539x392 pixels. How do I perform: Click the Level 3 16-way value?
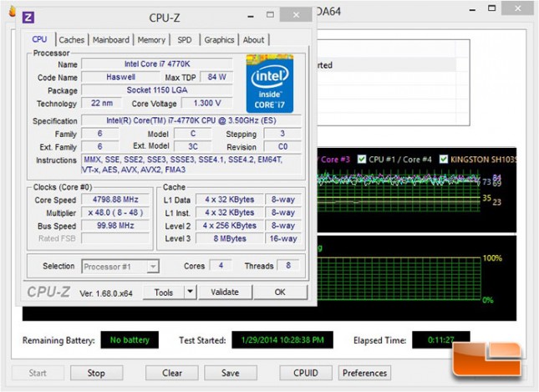[x=283, y=238]
